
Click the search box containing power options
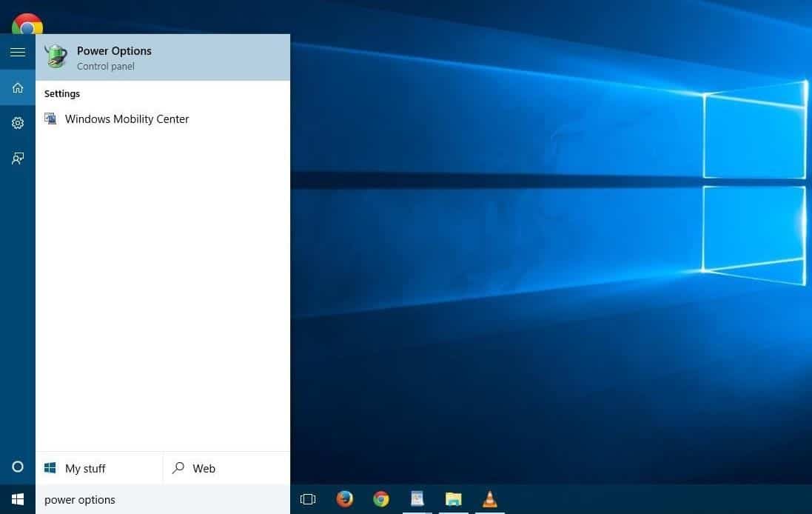pyautogui.click(x=162, y=500)
